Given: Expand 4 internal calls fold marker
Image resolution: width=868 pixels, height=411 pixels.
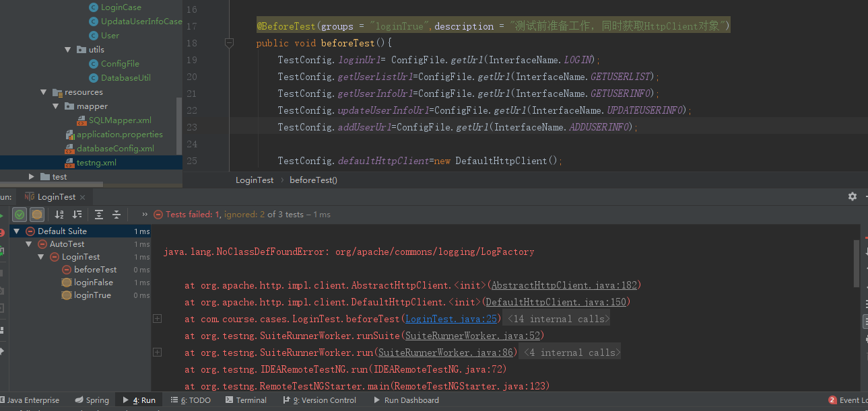Looking at the screenshot, I should pos(157,352).
